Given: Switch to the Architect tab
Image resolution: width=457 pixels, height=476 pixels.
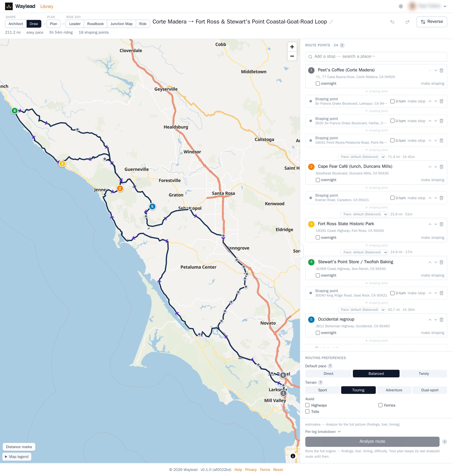Looking at the screenshot, I should (16, 24).
